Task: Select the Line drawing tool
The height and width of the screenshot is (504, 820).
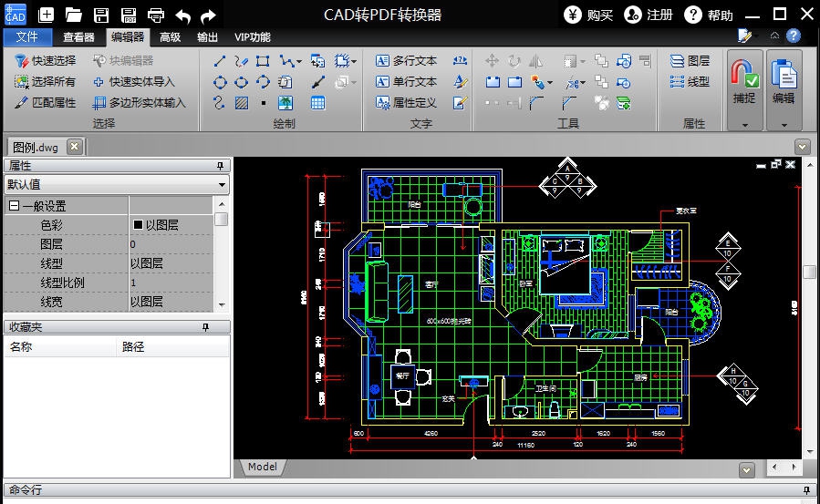Action: tap(220, 61)
